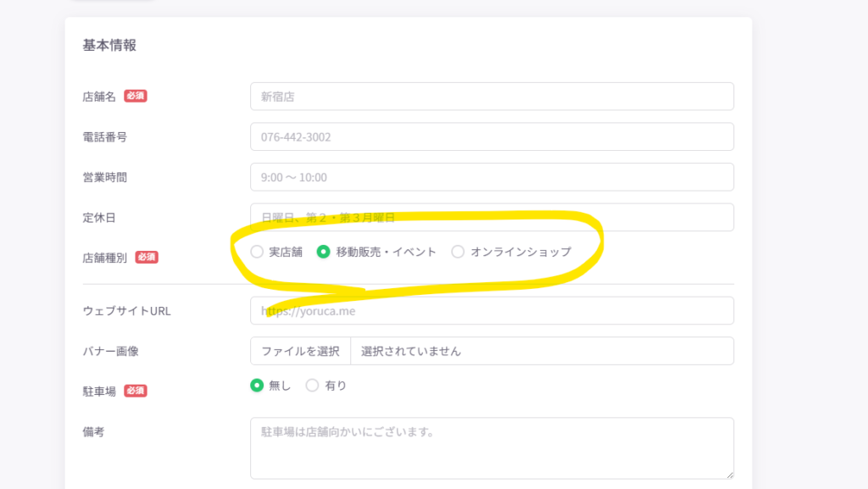Click the 備考 textarea resize handle
This screenshot has height=489, width=868.
click(x=729, y=475)
